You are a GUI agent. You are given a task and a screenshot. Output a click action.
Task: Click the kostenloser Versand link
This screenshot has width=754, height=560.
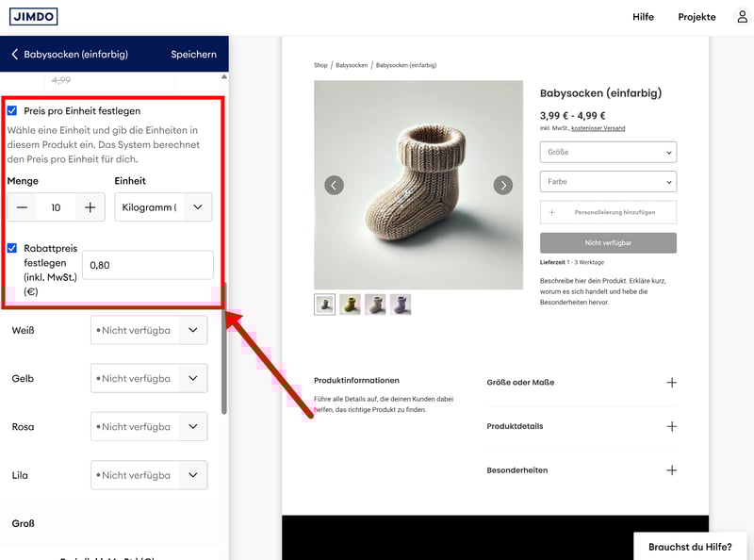(x=598, y=128)
